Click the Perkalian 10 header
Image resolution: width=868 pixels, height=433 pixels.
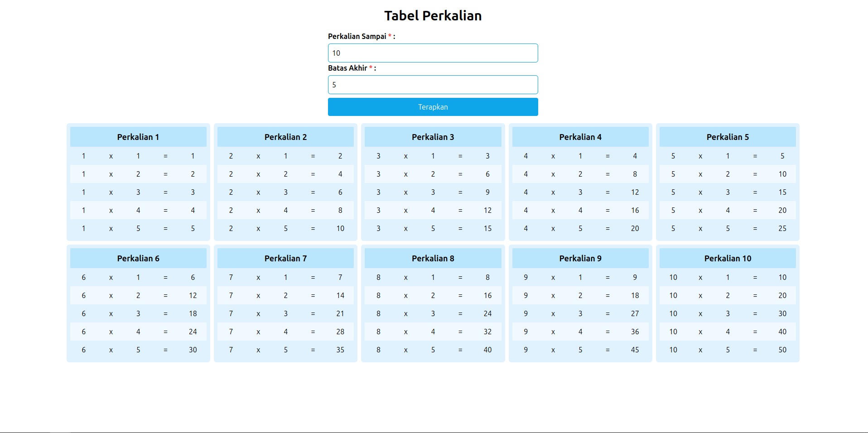pos(728,258)
